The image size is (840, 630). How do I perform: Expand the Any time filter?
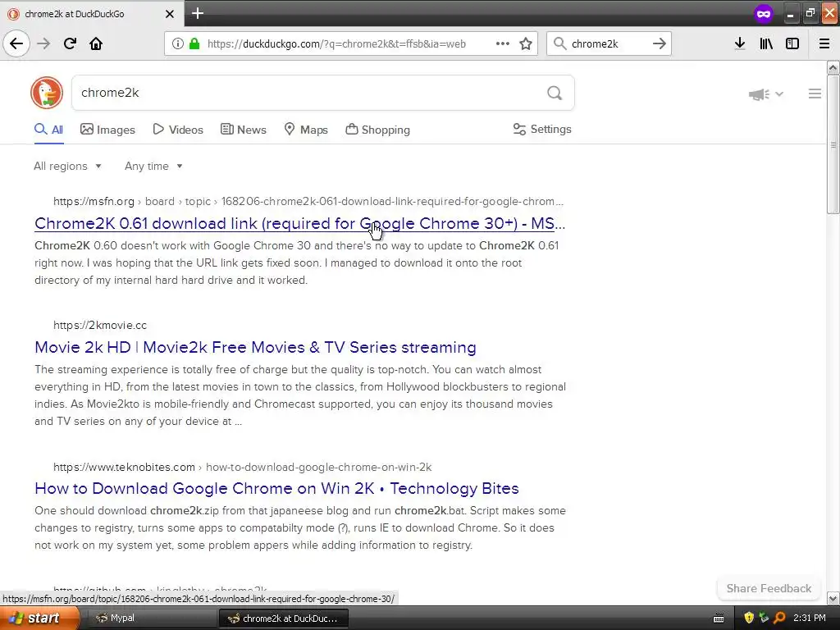coord(153,166)
